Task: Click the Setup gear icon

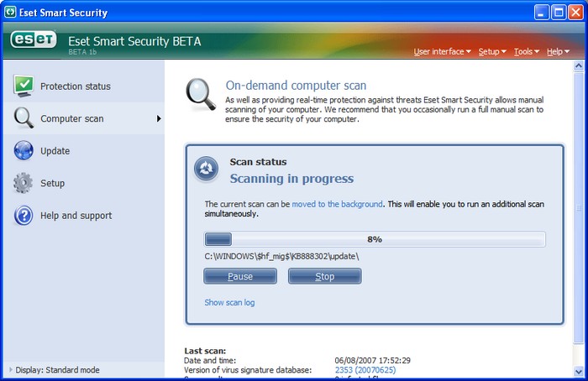Action: pyautogui.click(x=23, y=183)
